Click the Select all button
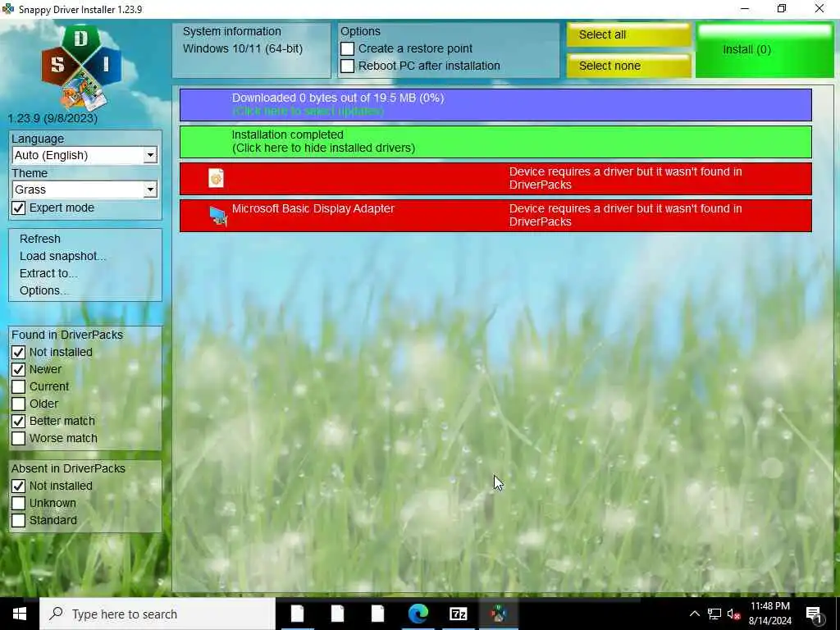 coord(629,34)
